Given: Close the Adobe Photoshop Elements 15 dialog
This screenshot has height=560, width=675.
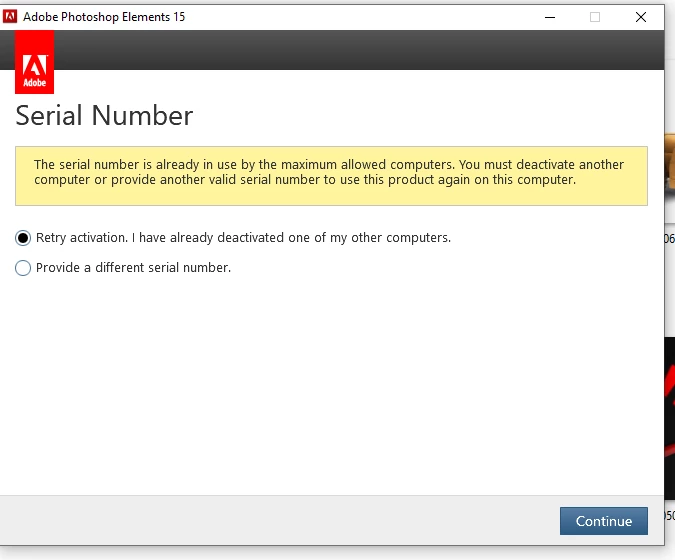Looking at the screenshot, I should click(x=641, y=17).
